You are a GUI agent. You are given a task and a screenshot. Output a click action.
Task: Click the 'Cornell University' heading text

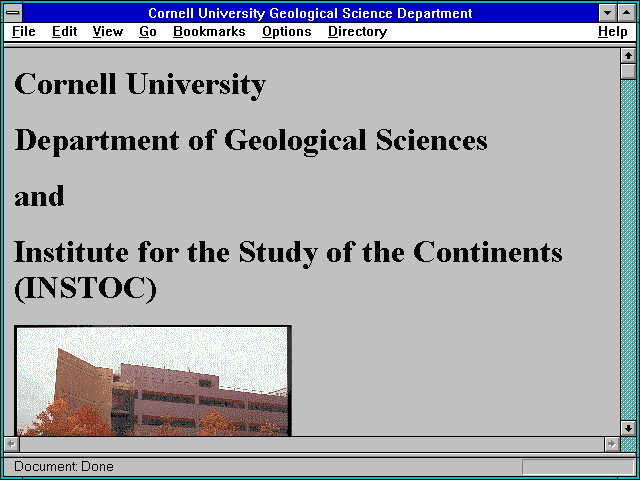(140, 84)
